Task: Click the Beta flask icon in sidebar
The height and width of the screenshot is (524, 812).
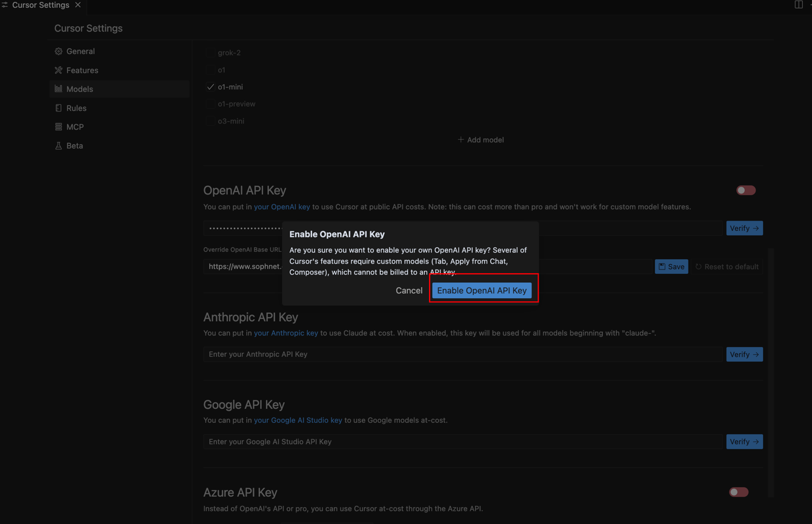Action: (59, 145)
